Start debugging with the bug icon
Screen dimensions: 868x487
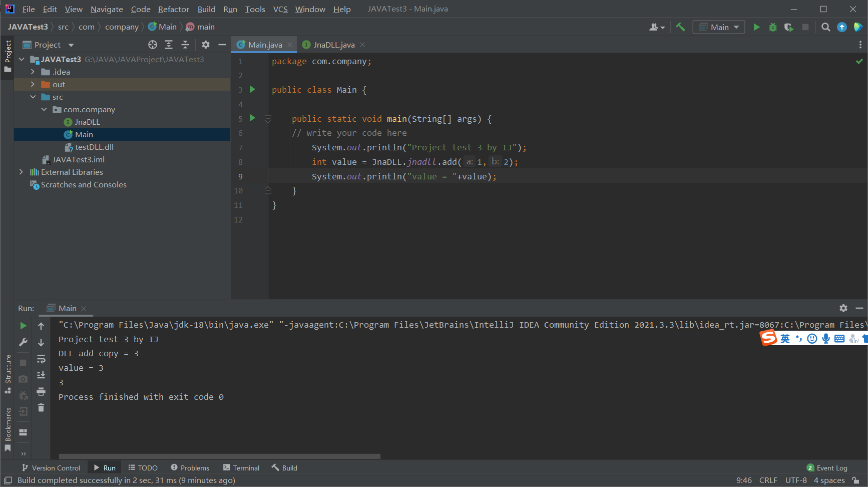tap(773, 27)
